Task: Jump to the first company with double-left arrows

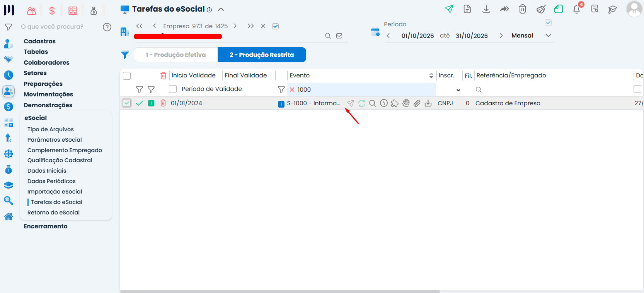Action: (x=140, y=26)
